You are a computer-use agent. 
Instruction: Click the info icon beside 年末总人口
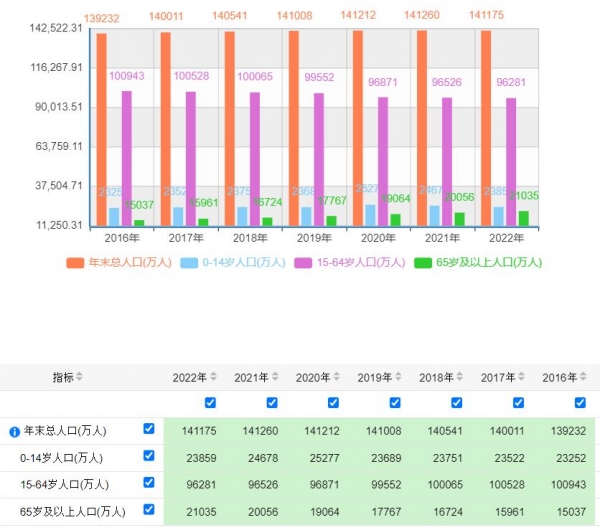coord(14,432)
